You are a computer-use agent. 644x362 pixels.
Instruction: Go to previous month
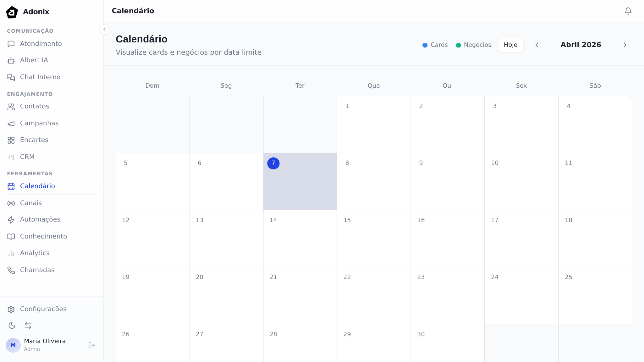pos(537,45)
